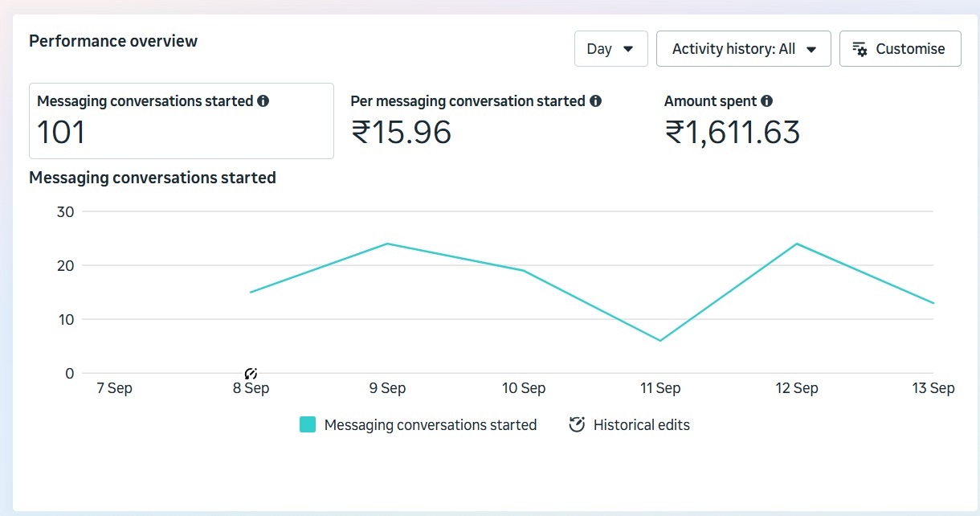Open the Day granularity dropdown
980x516 pixels.
pos(610,49)
